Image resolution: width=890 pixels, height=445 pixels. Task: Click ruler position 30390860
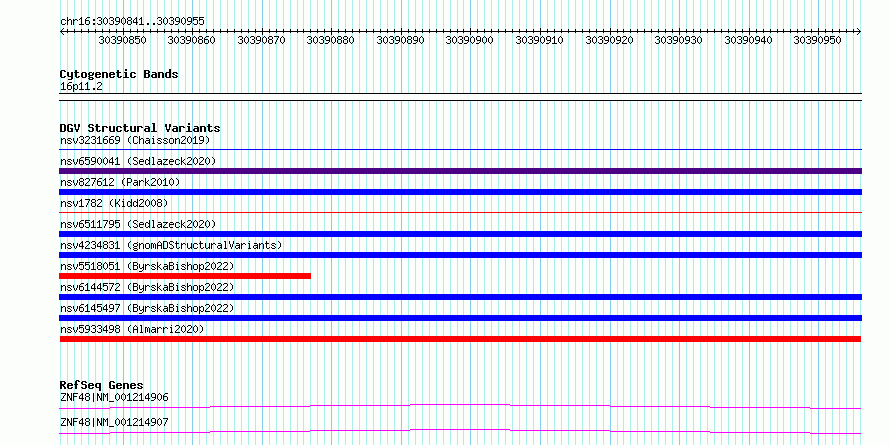192,40
